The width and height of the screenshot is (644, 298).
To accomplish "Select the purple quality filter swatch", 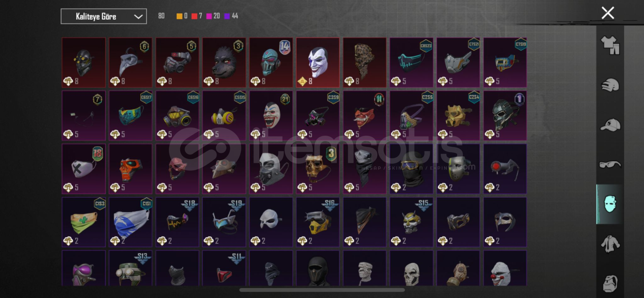I will click(227, 16).
